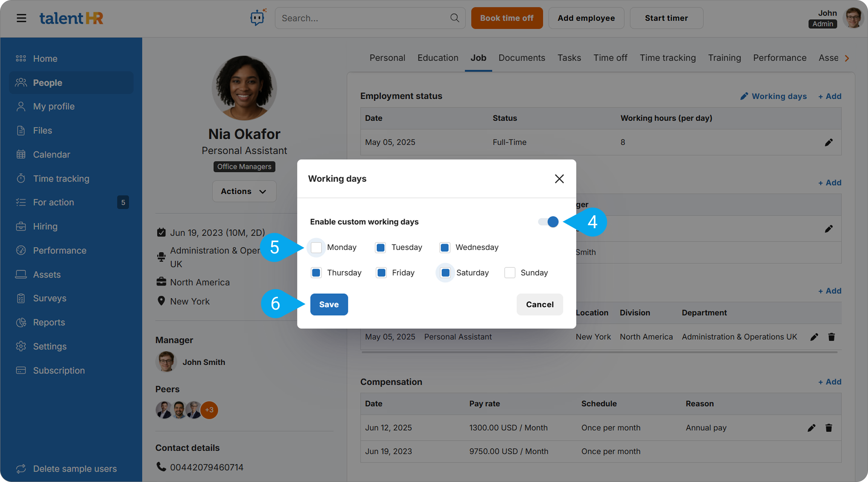
Task: Enable the Sunday checkbox
Action: click(x=510, y=273)
